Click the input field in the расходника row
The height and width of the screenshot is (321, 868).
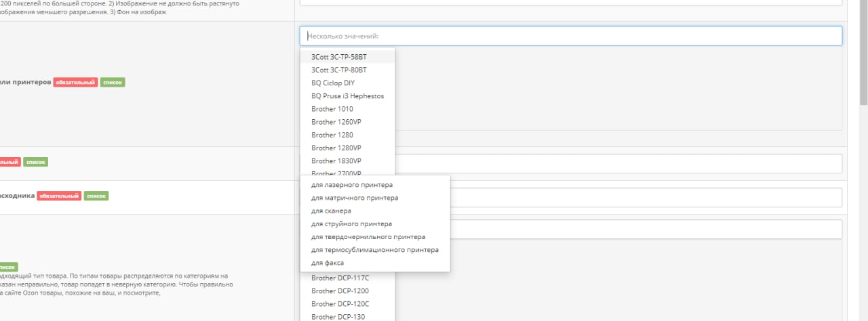coord(571,198)
